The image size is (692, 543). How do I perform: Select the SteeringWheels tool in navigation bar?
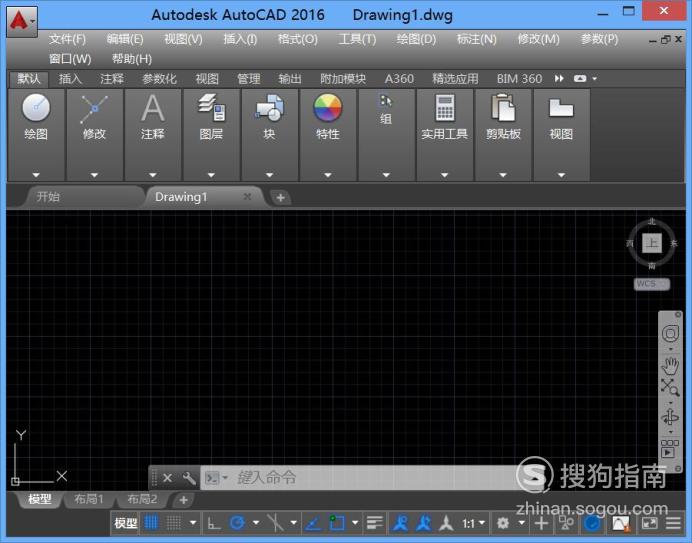tap(670, 334)
